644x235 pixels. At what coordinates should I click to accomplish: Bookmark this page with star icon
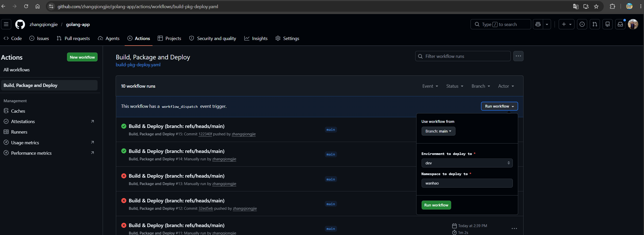point(596,7)
